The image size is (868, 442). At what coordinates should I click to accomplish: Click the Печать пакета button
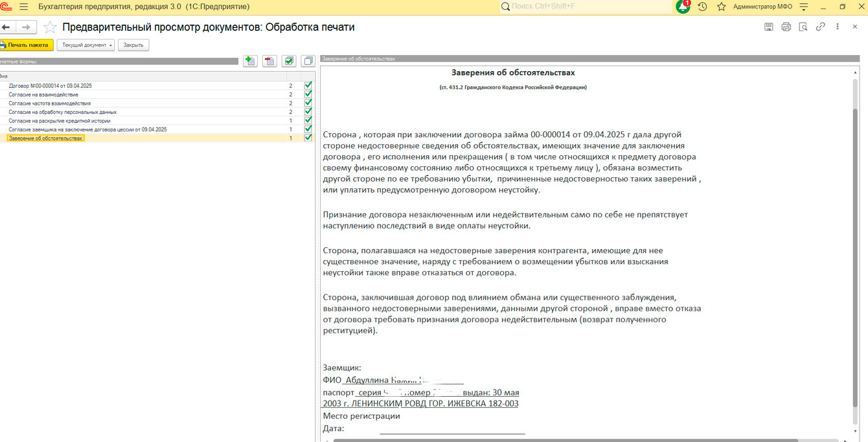[27, 45]
